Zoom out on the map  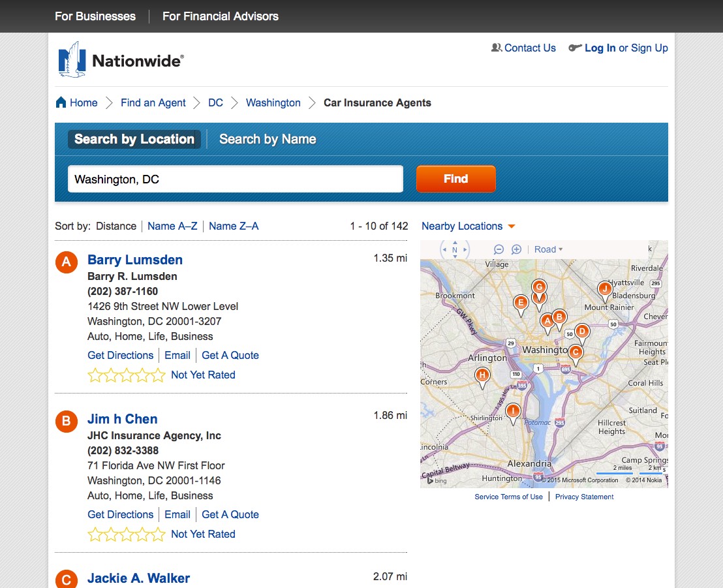[x=499, y=249]
